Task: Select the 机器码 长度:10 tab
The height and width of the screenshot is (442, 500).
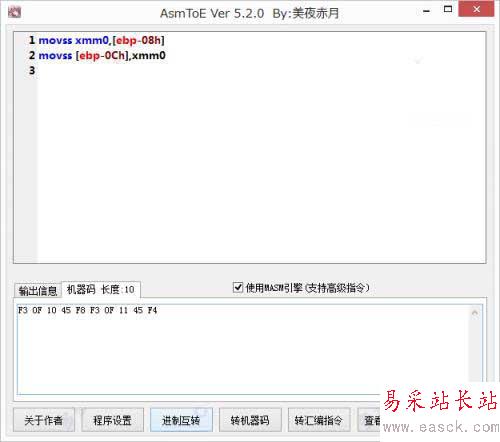Action: (101, 289)
